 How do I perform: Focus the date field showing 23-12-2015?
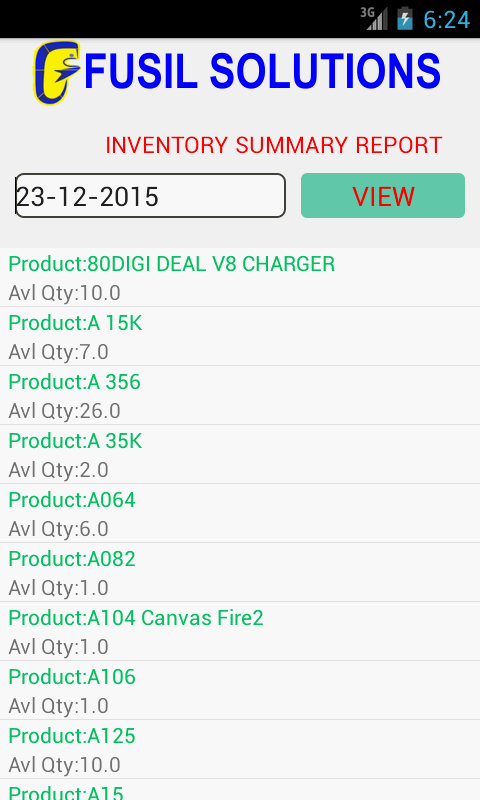pos(150,195)
